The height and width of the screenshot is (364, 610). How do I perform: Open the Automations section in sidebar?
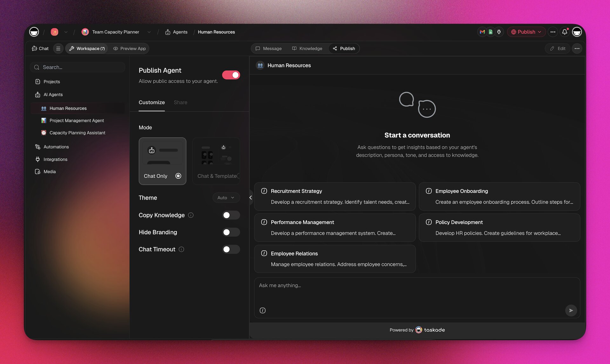point(56,147)
